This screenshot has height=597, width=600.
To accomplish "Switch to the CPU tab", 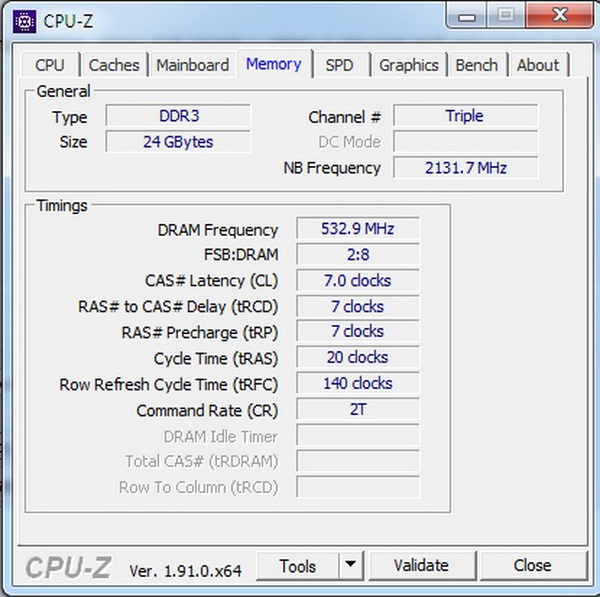I will click(x=50, y=65).
